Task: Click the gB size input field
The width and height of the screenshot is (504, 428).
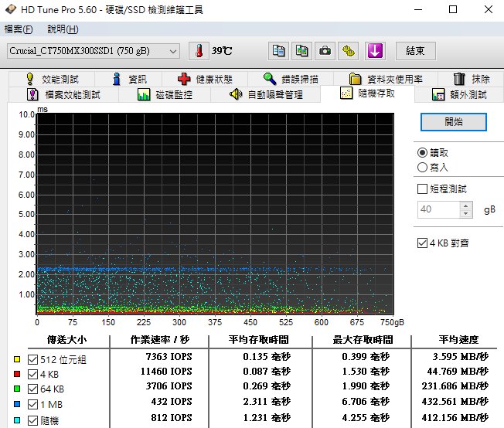Action: tap(438, 209)
